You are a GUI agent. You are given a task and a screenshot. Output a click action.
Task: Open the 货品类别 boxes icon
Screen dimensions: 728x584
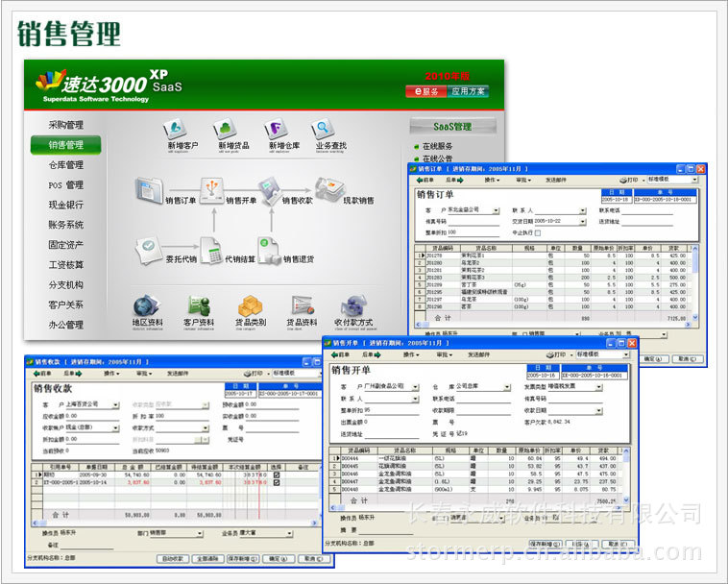tap(251, 305)
